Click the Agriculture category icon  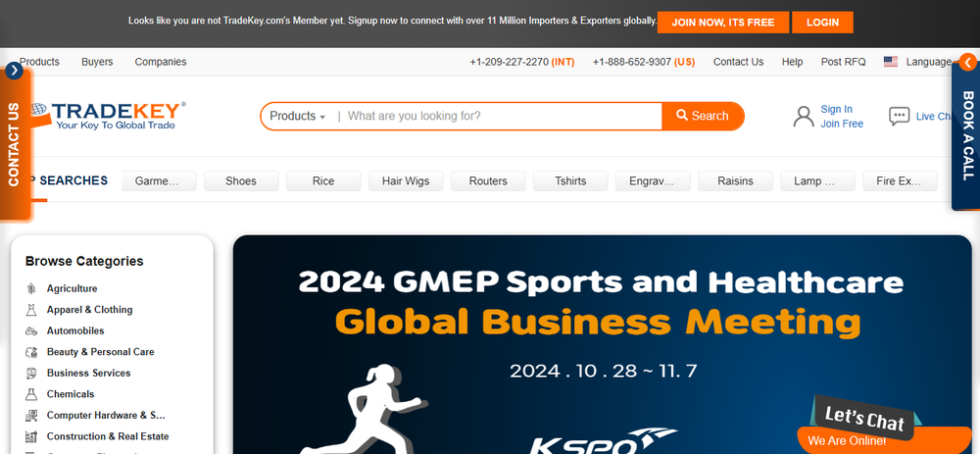31,288
